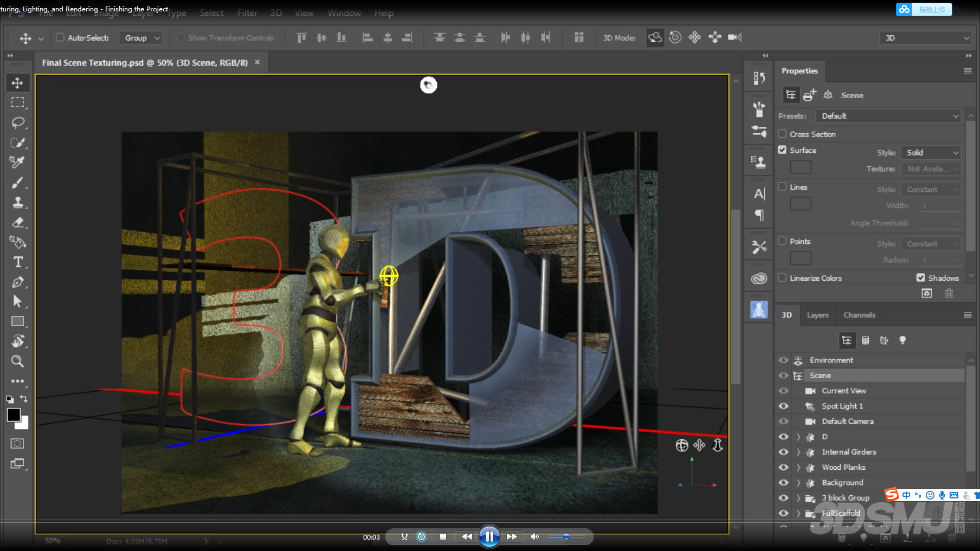Screen dimensions: 980x551
Task: Filter 3D panel by meshes
Action: click(866, 340)
